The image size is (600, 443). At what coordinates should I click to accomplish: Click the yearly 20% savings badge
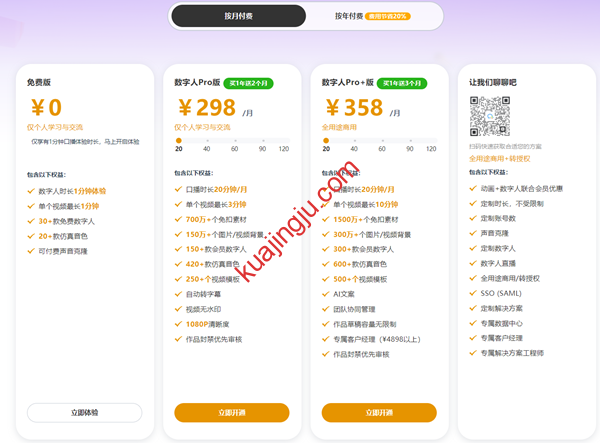pos(388,16)
